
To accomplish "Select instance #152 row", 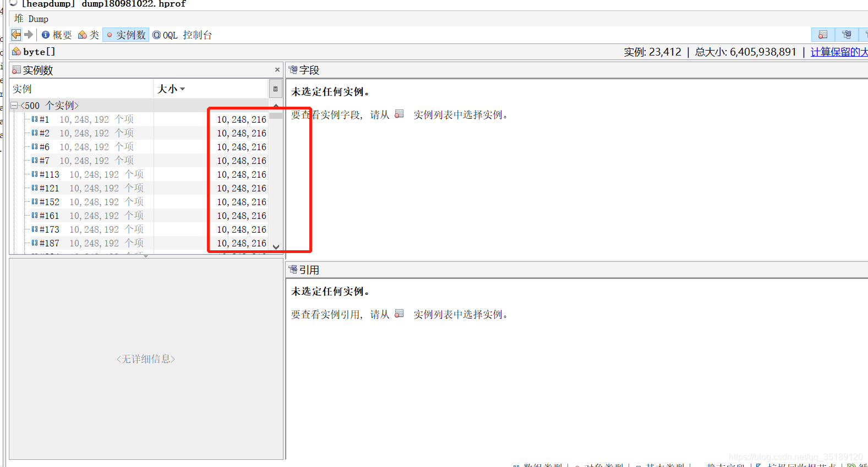I will pos(139,202).
